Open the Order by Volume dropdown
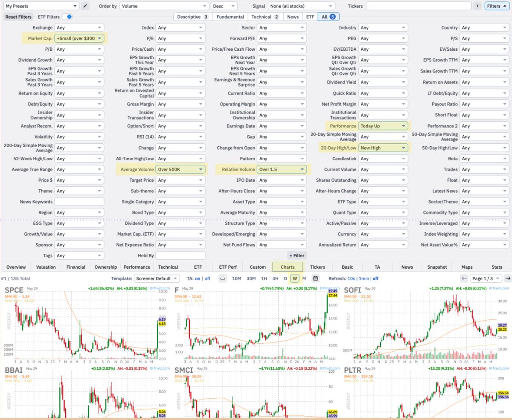Screen dimensions: 512x420 pyautogui.click(x=164, y=6)
